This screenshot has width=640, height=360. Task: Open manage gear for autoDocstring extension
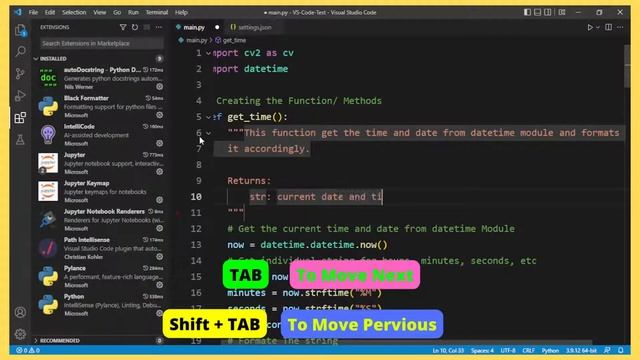[x=160, y=87]
